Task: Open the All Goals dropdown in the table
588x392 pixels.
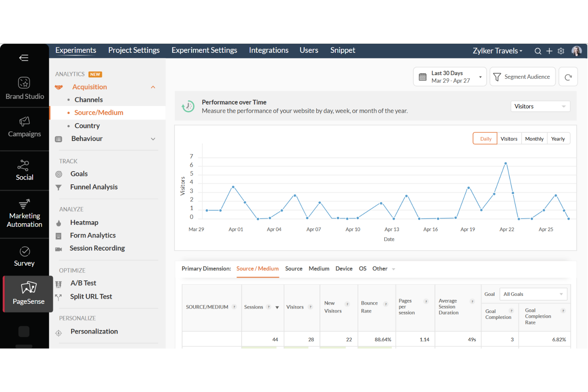Action: click(x=533, y=294)
